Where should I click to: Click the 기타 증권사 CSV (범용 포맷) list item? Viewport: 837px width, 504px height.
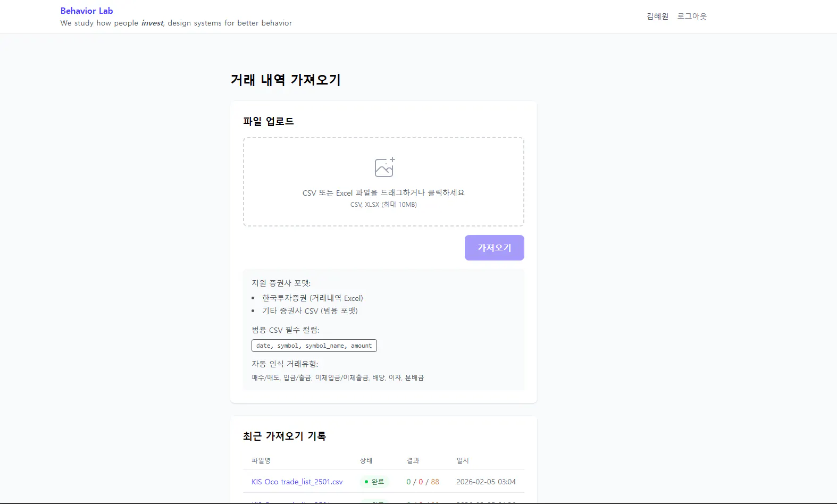[x=310, y=311]
